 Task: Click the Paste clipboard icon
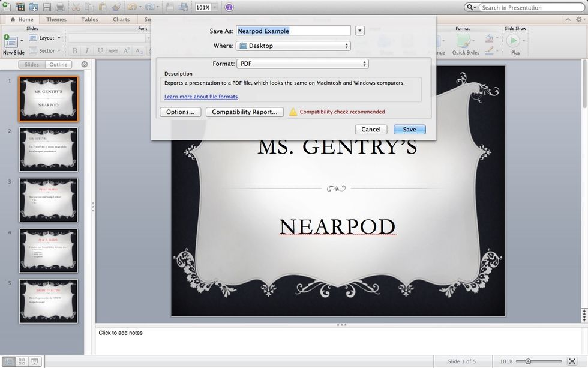(103, 7)
